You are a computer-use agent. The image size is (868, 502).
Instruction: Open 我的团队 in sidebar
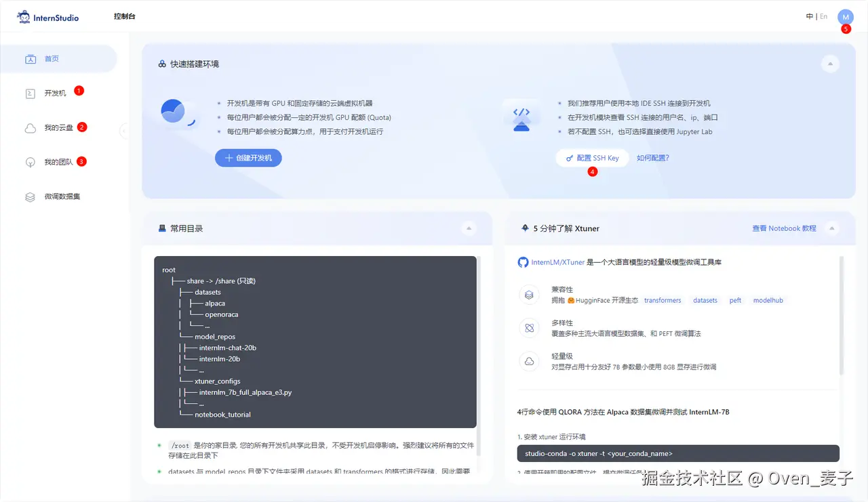click(59, 163)
